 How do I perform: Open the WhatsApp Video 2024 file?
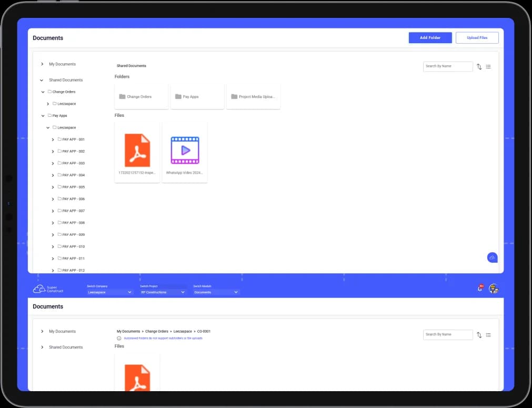pyautogui.click(x=185, y=152)
